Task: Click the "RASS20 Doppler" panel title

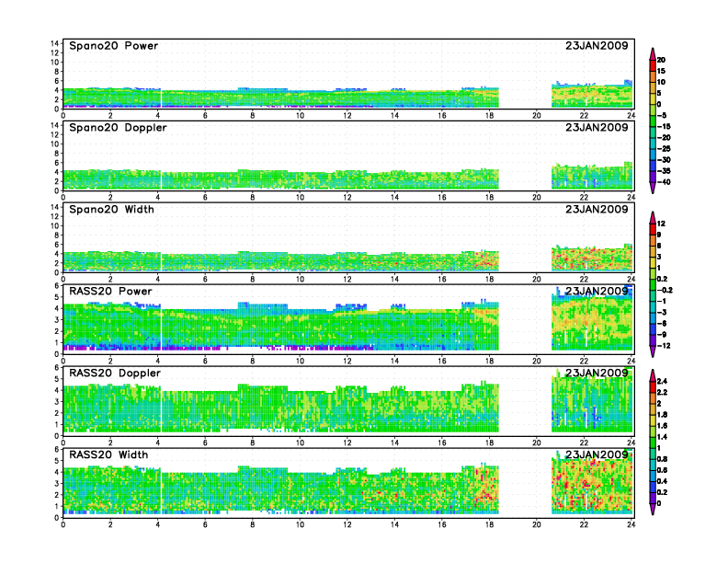Action: [115, 373]
